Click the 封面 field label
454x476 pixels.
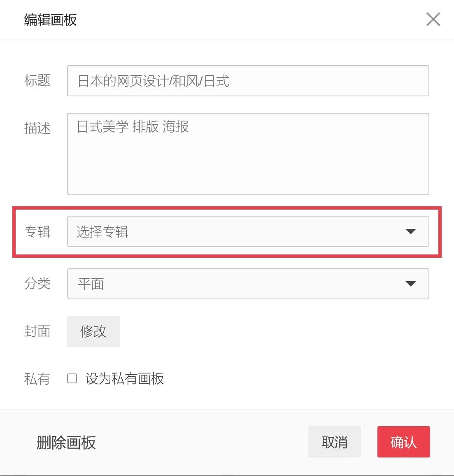[x=37, y=331]
